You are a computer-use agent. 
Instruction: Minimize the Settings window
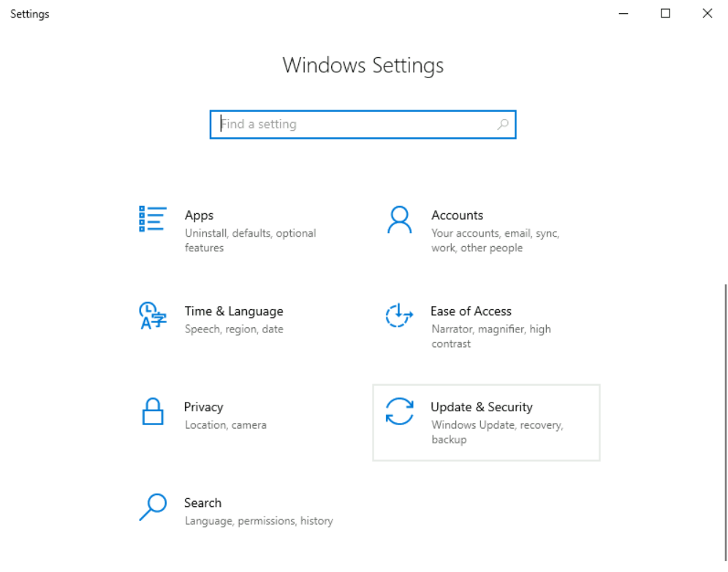click(x=623, y=13)
